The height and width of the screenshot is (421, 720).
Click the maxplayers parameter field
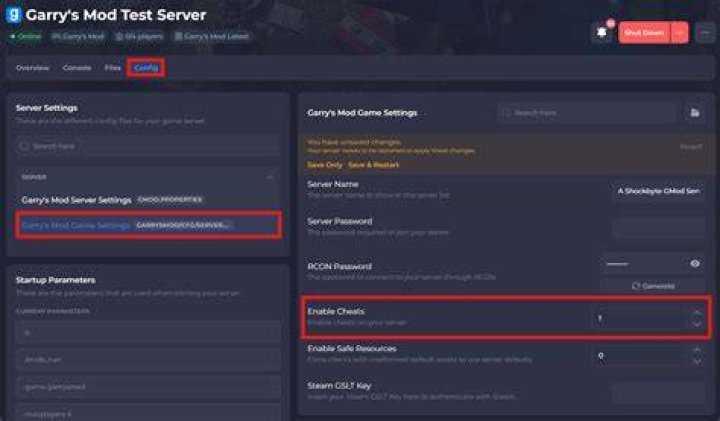(147, 413)
